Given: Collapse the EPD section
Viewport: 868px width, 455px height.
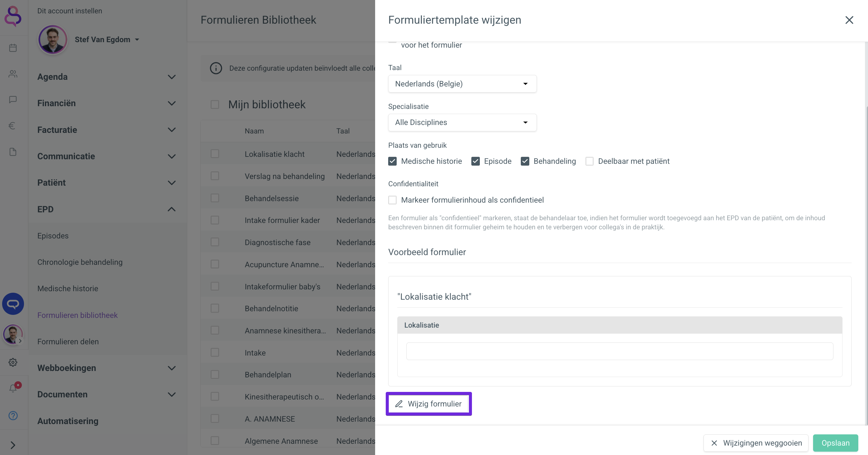Looking at the screenshot, I should (107, 209).
